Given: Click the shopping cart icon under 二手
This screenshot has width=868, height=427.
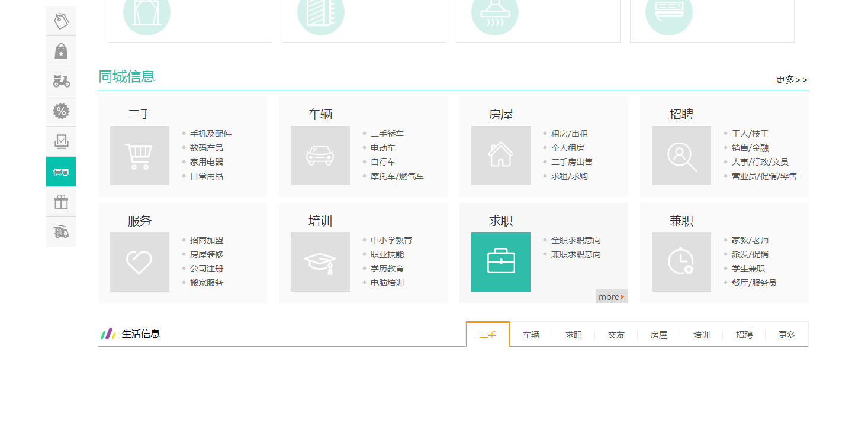Looking at the screenshot, I should click(140, 156).
